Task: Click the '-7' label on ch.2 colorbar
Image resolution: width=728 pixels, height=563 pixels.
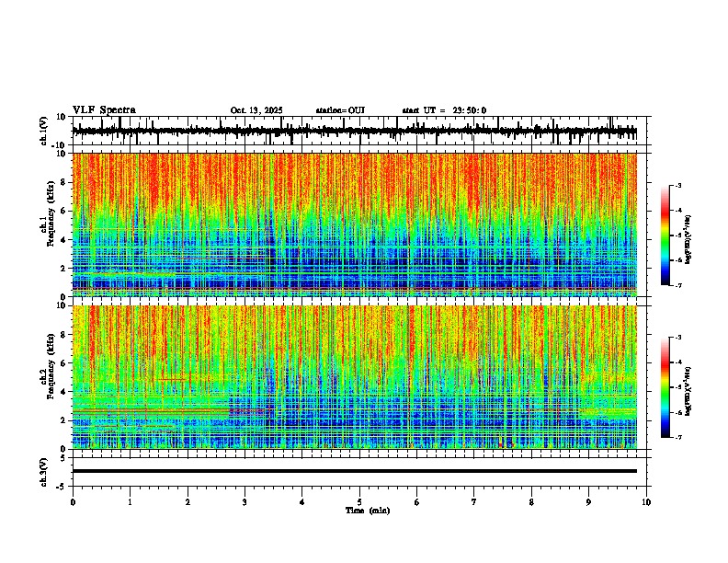Action: tap(677, 438)
